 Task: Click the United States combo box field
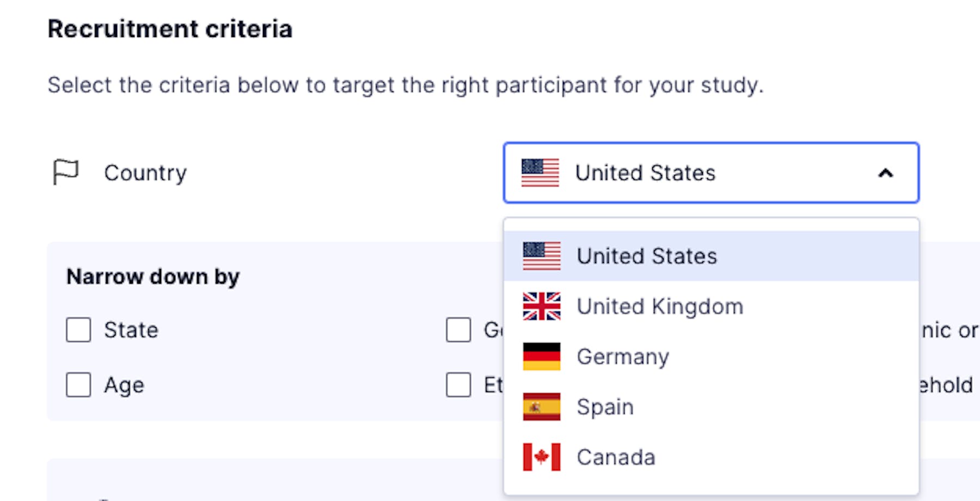(x=712, y=173)
